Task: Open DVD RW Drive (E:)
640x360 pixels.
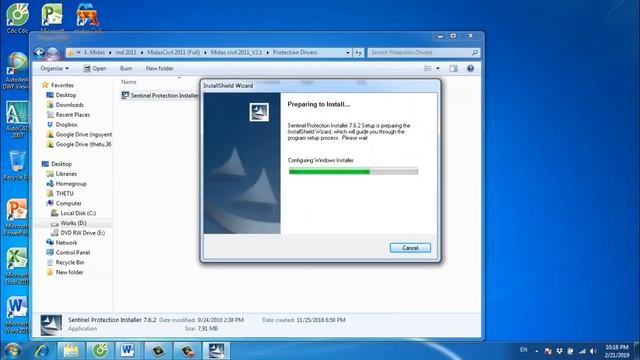Action: click(x=78, y=233)
